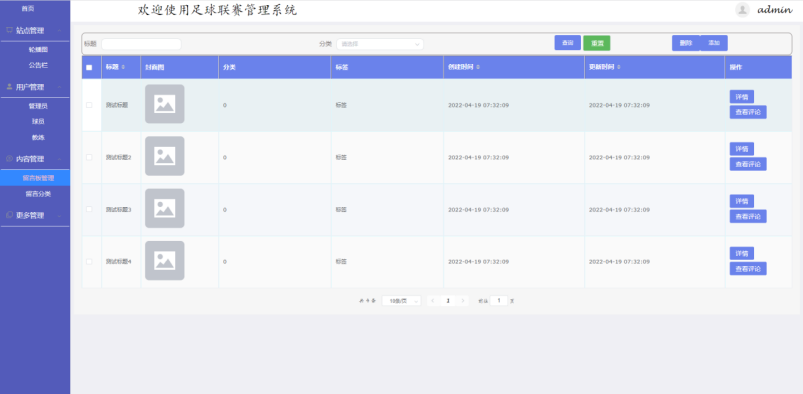Click the blue 查询 search button
Screen dimensions: 803x394
(x=567, y=43)
